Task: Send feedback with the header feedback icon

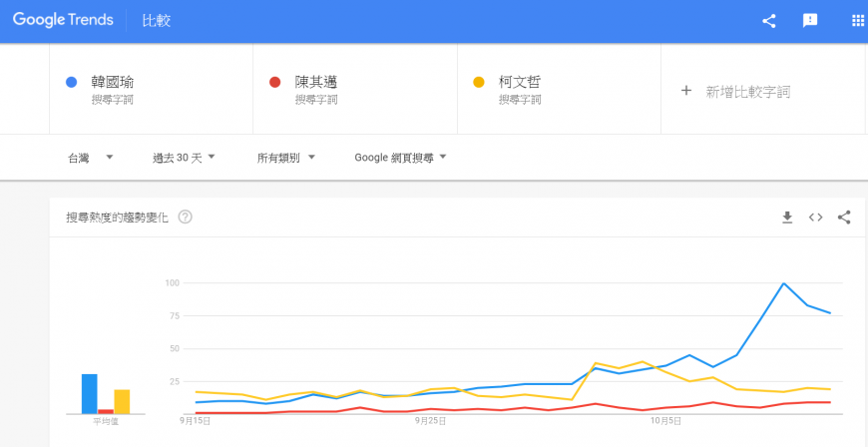Action: [x=810, y=21]
